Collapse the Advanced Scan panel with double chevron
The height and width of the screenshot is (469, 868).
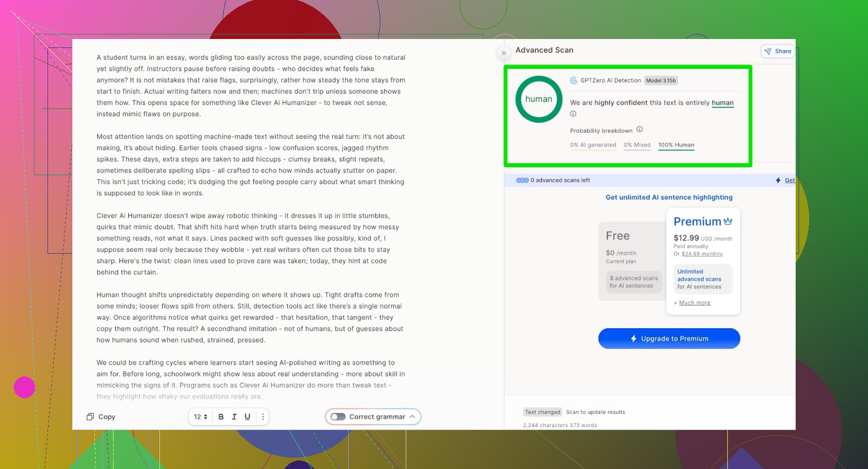pyautogui.click(x=504, y=53)
